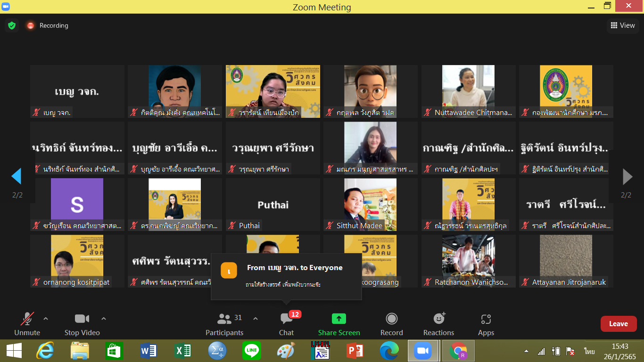This screenshot has height=362, width=644.
Task: Click the Windows Start button
Action: [x=14, y=351]
